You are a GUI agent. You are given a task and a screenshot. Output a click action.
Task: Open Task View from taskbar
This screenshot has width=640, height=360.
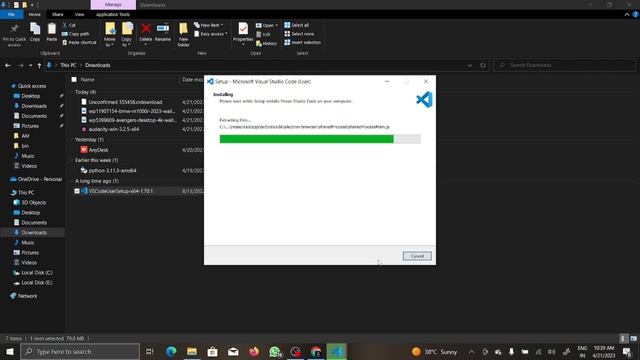[149, 351]
